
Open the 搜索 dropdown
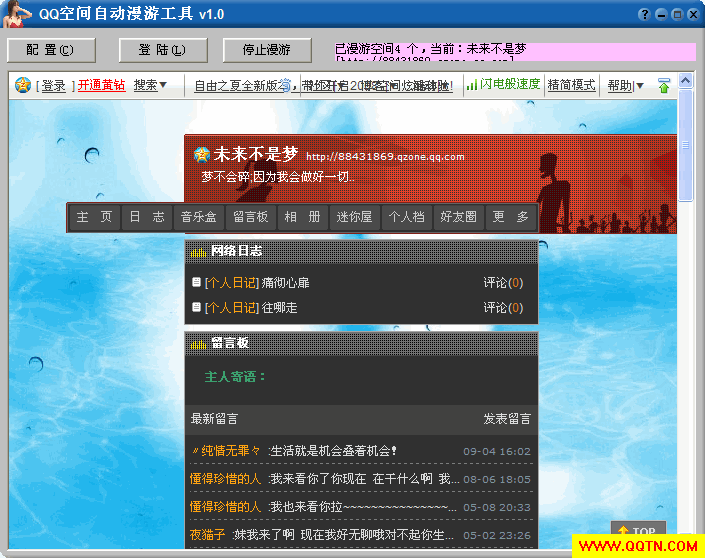click(x=150, y=86)
